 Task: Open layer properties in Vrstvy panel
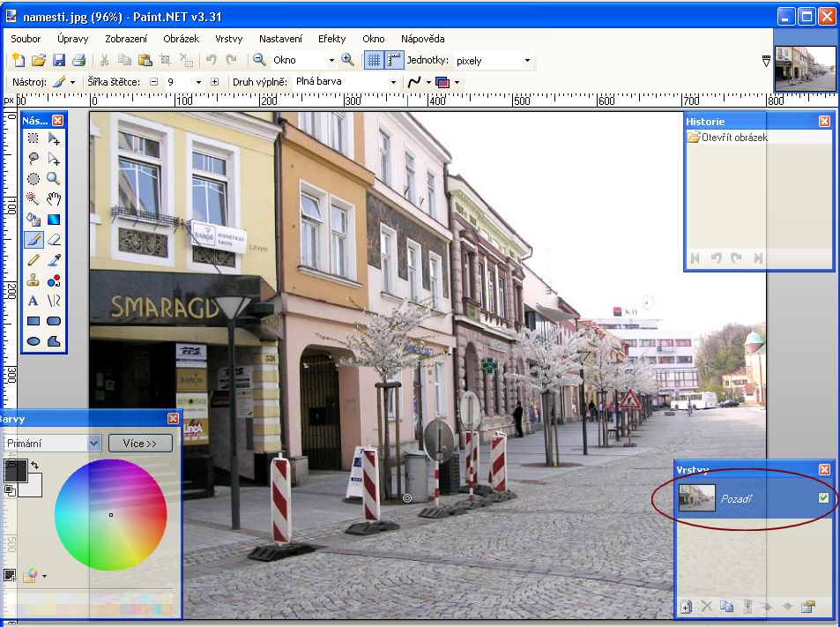807,607
